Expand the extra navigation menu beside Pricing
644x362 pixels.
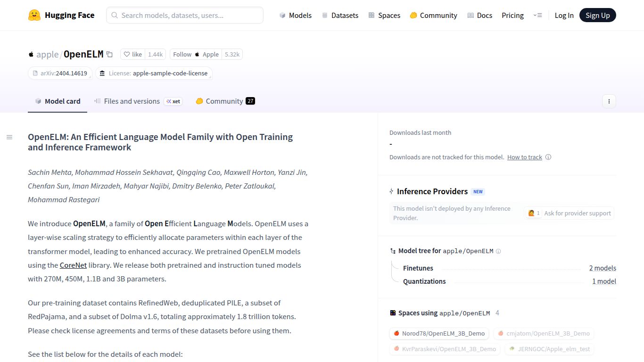coord(537,15)
